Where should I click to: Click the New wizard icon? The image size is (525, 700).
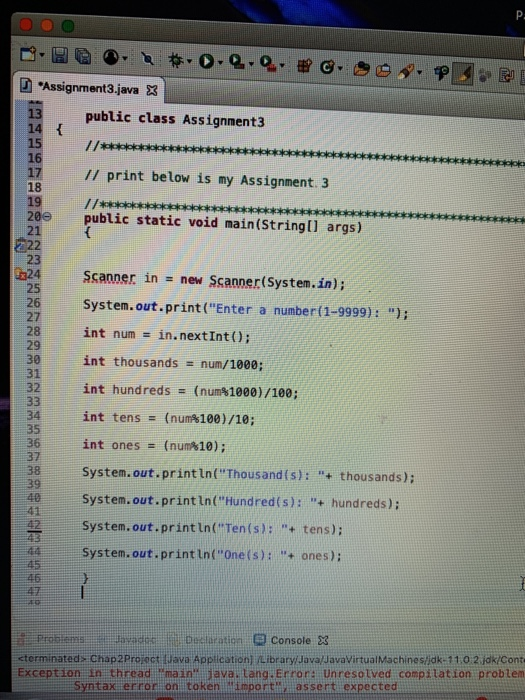click(28, 54)
